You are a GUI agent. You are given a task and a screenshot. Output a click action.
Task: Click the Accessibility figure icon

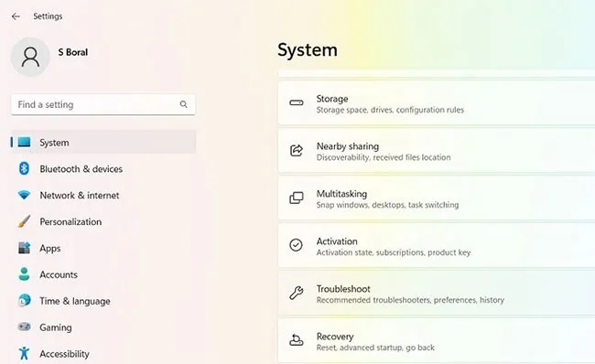point(25,353)
